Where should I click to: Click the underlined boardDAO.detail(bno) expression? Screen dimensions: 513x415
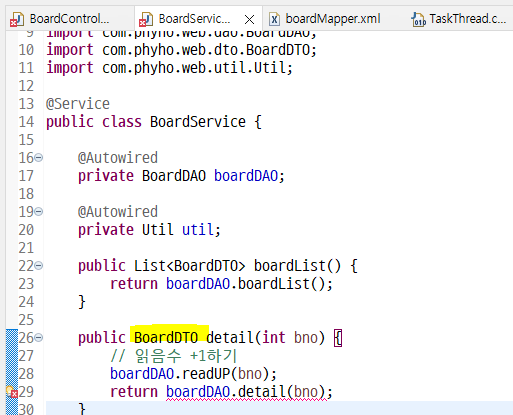(x=246, y=392)
